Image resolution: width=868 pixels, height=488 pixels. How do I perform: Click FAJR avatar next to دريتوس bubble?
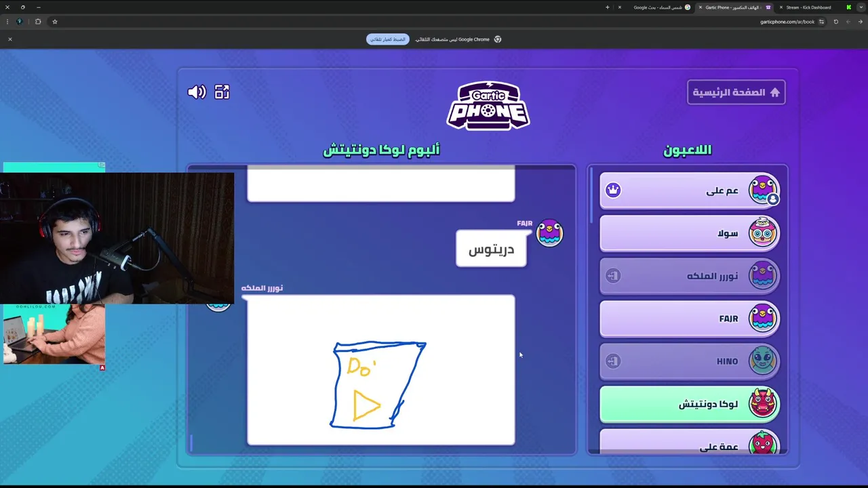(549, 233)
